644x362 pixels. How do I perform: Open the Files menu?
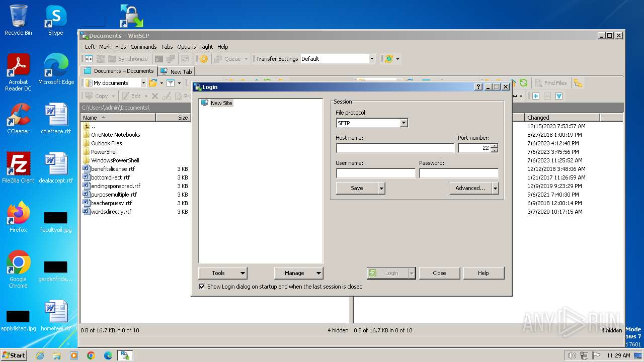[121, 47]
